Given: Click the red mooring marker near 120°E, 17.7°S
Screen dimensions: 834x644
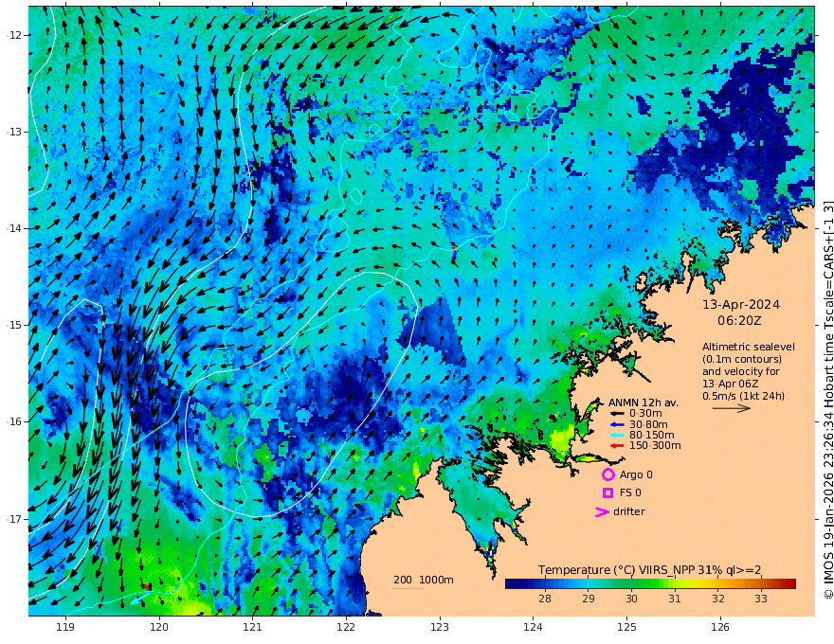Looking at the screenshot, I should (146, 586).
